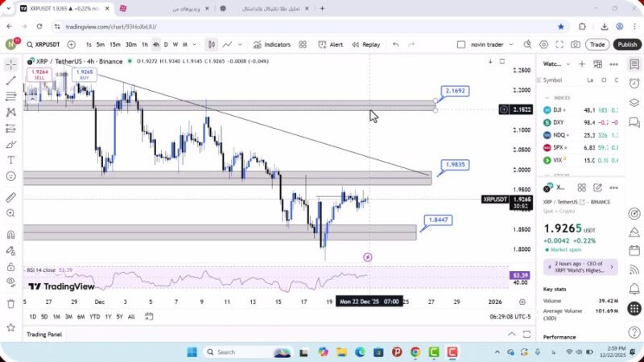Select the trend line drawing tool
This screenshot has height=362, width=644.
(x=10, y=80)
